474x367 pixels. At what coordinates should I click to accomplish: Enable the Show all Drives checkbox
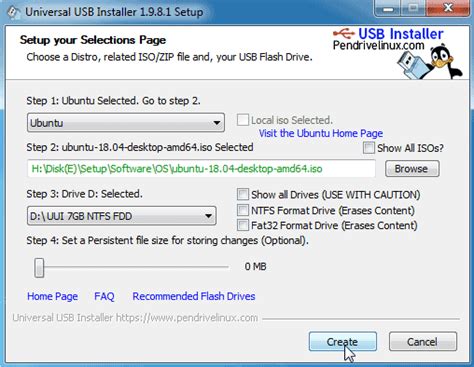pyautogui.click(x=243, y=194)
